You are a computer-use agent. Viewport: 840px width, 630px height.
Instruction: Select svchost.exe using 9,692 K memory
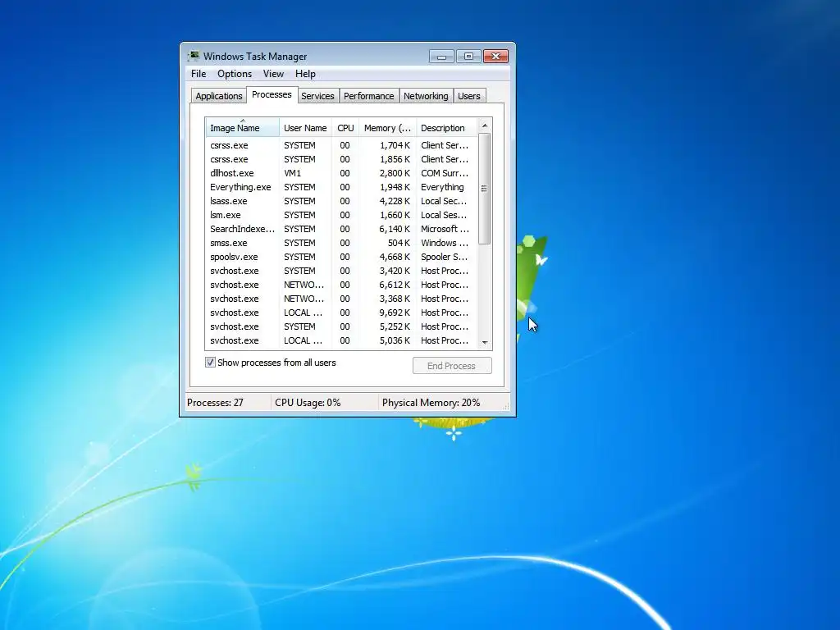[x=341, y=313]
